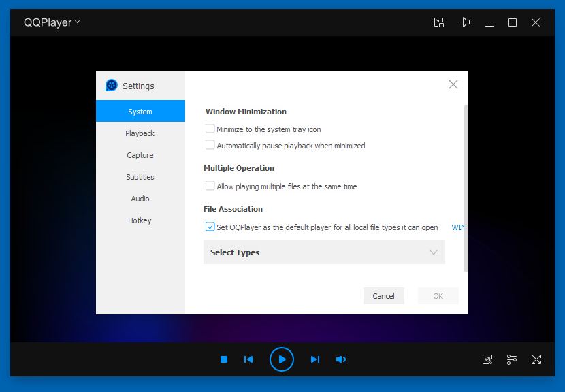565x392 pixels.
Task: Open the Playback settings tab
Action: pyautogui.click(x=140, y=133)
